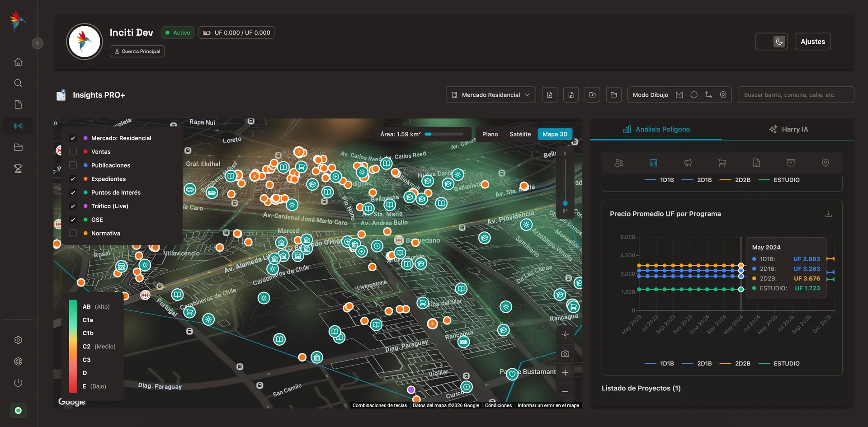The width and height of the screenshot is (868, 427).
Task: Select the bar chart analysis icon tab
Action: pyautogui.click(x=653, y=163)
